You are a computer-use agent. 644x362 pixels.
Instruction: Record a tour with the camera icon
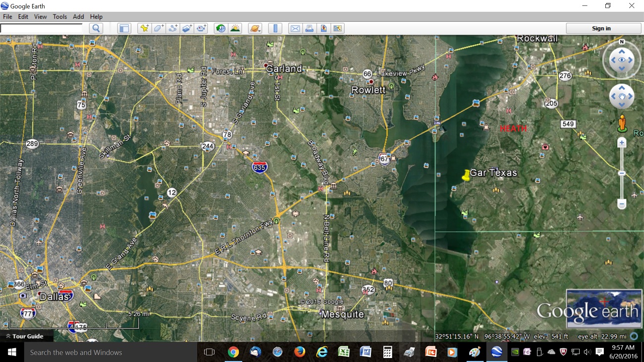click(201, 28)
